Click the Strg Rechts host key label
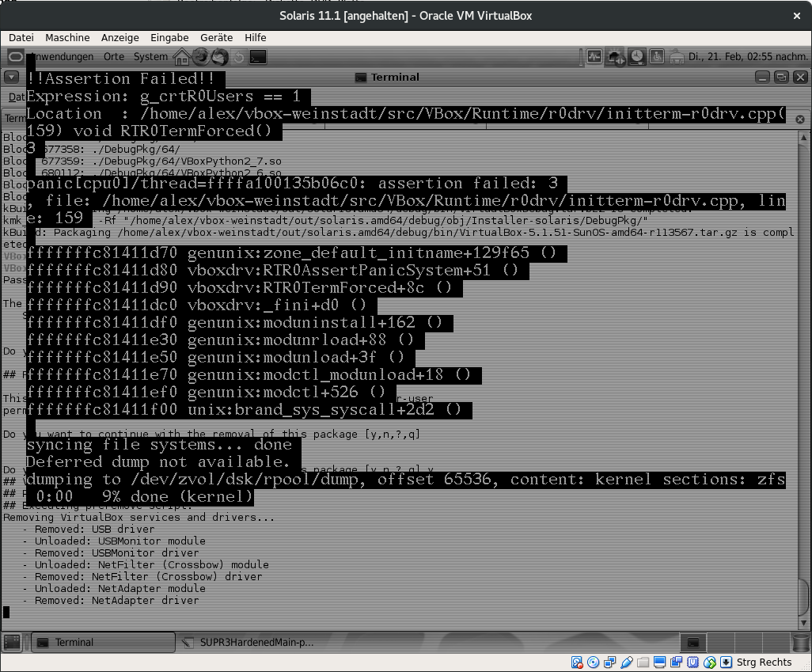The image size is (812, 672). (764, 663)
